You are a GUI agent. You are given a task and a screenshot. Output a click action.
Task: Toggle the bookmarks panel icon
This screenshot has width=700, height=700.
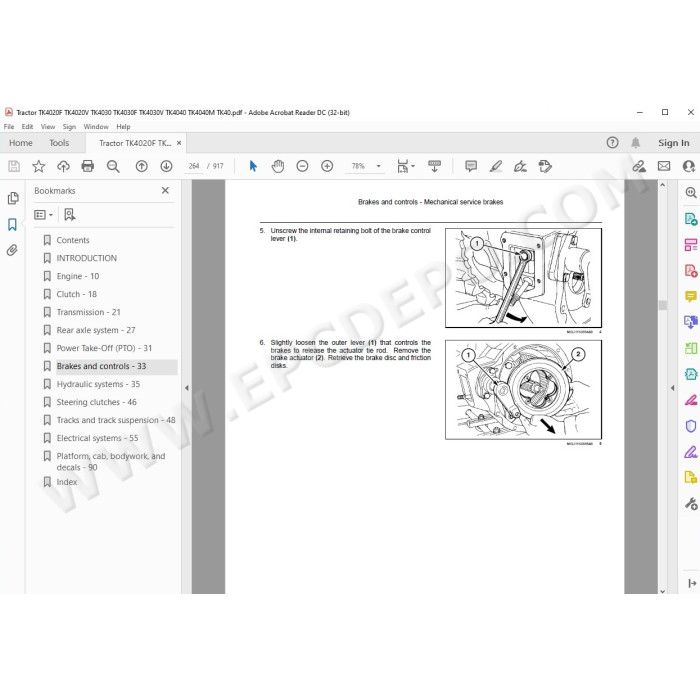[12, 224]
